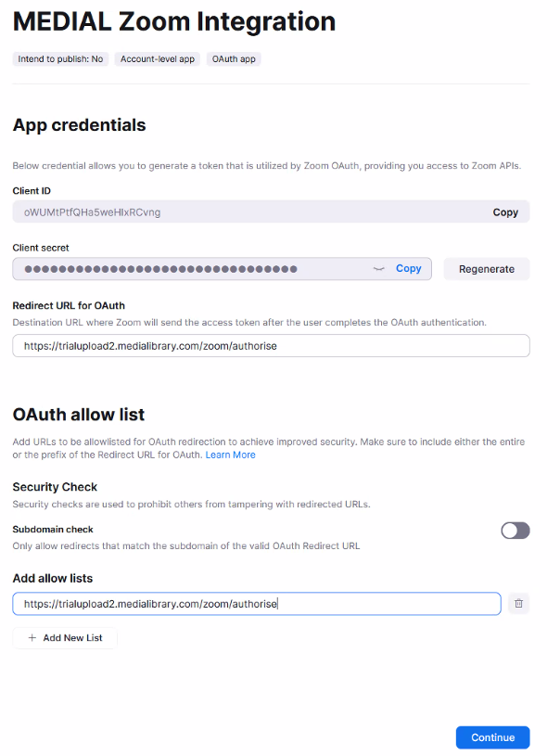560x756 pixels.
Task: Reveal client secret with eye icon
Action: coord(379,269)
